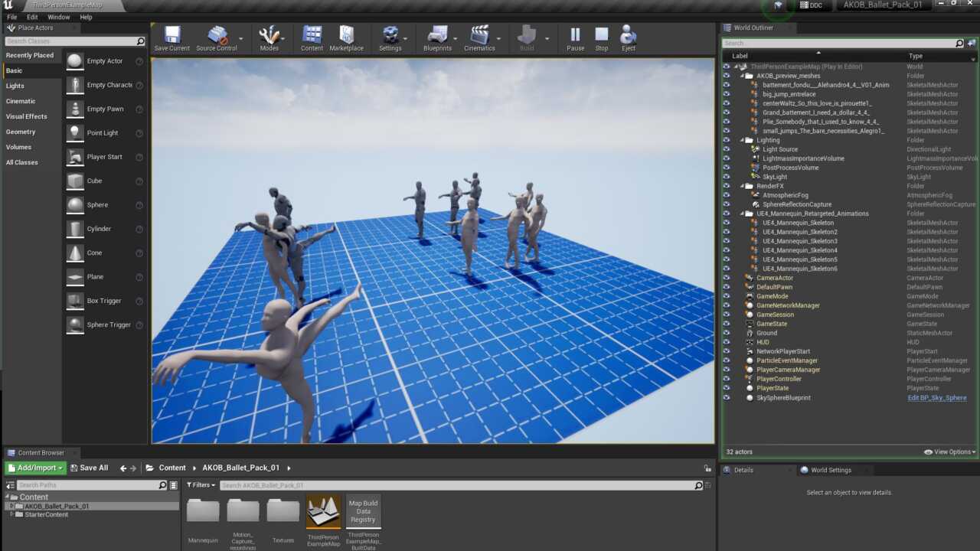Click Save All in Content Browser
The image size is (980, 551).
(90, 468)
